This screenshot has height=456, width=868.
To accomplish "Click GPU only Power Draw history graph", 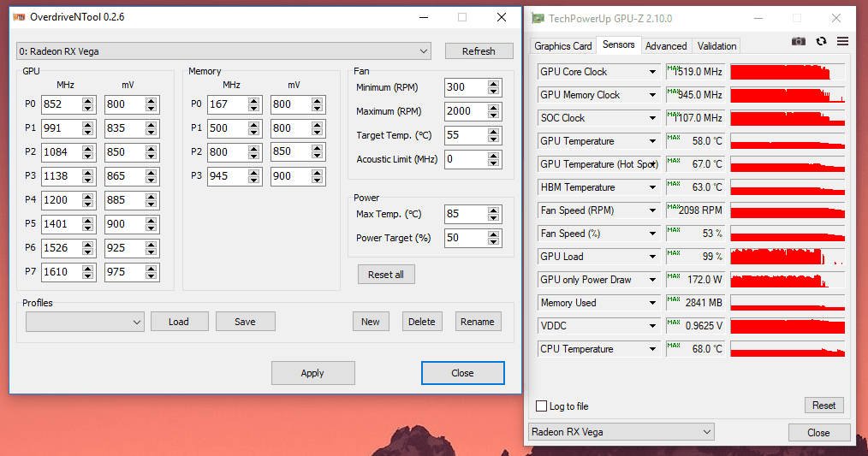I will click(x=788, y=280).
